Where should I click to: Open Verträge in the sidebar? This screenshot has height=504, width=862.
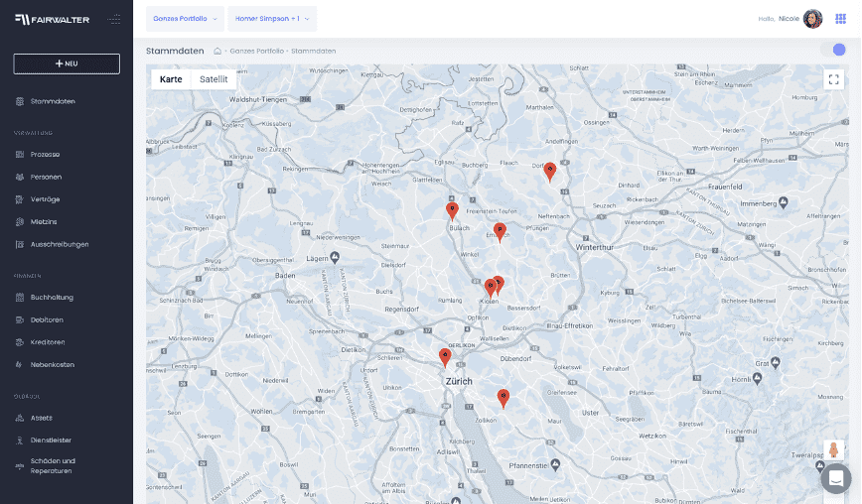coord(45,199)
